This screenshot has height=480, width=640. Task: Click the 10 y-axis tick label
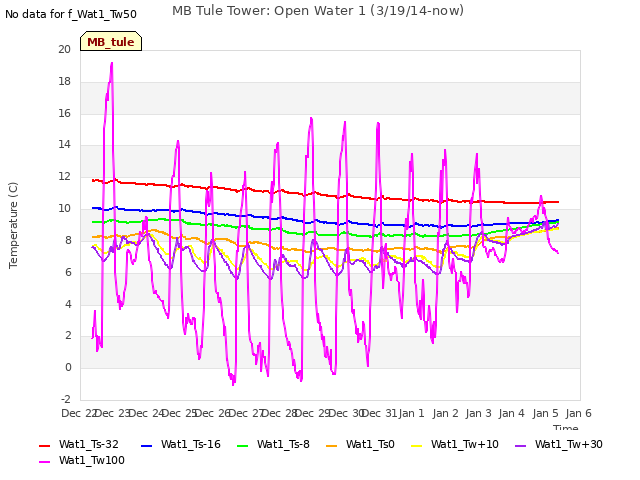tap(64, 208)
